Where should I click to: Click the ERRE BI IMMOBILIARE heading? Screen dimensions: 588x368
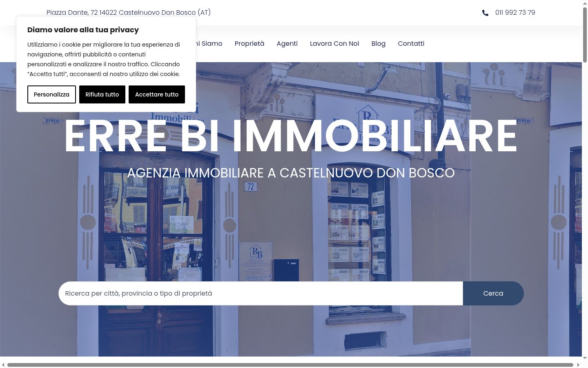click(291, 136)
